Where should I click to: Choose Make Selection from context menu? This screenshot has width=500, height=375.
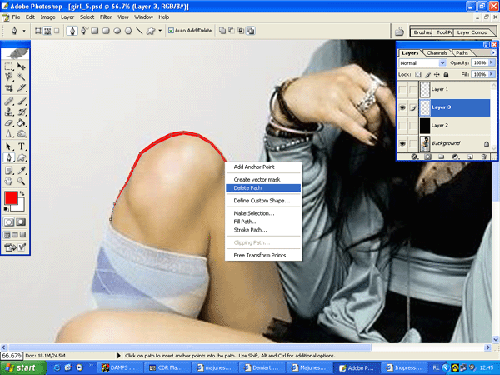point(263,213)
